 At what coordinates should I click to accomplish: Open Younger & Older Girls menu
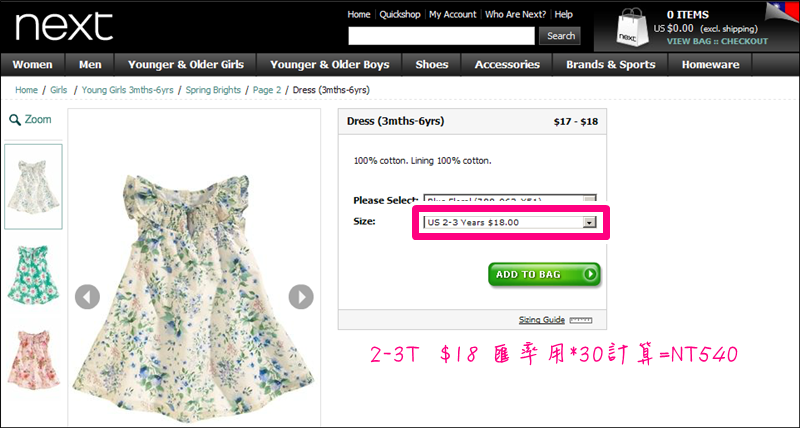point(186,65)
